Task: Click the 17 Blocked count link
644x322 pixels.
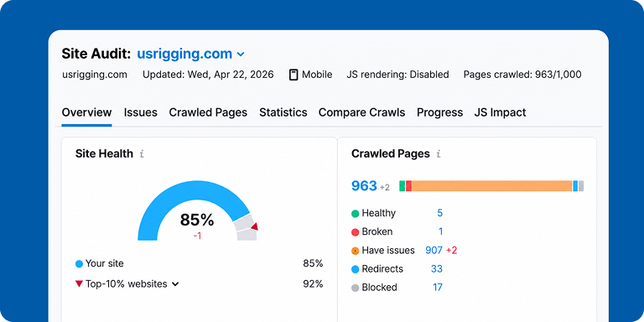Action: pos(438,288)
